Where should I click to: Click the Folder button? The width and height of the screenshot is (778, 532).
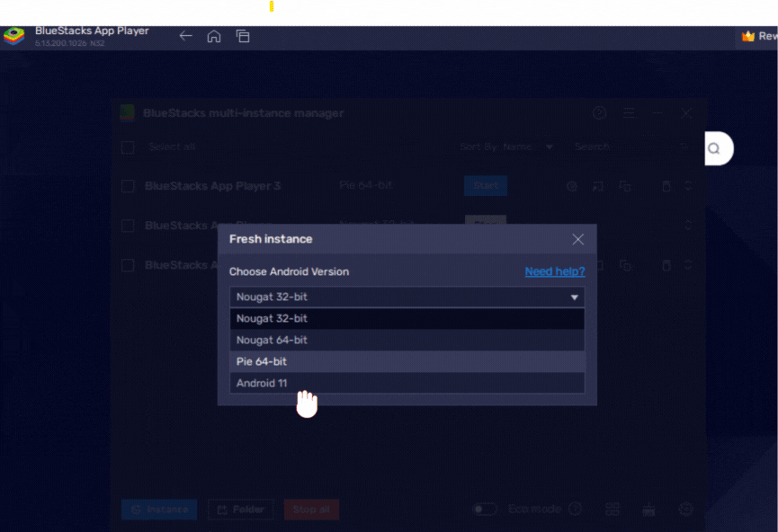coord(241,510)
